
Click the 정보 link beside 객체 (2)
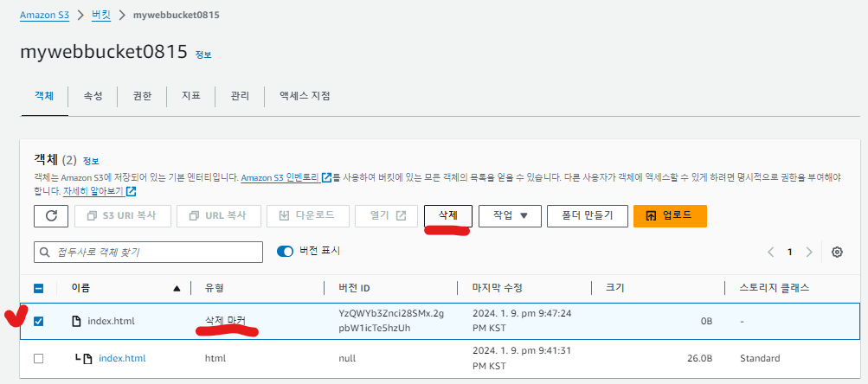(91, 161)
